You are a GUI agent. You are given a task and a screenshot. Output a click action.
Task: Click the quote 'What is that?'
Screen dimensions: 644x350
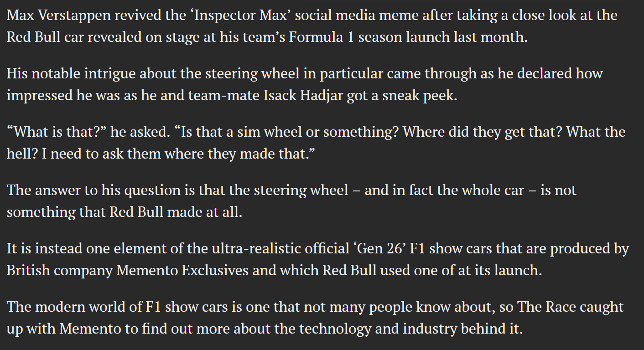[x=57, y=132]
